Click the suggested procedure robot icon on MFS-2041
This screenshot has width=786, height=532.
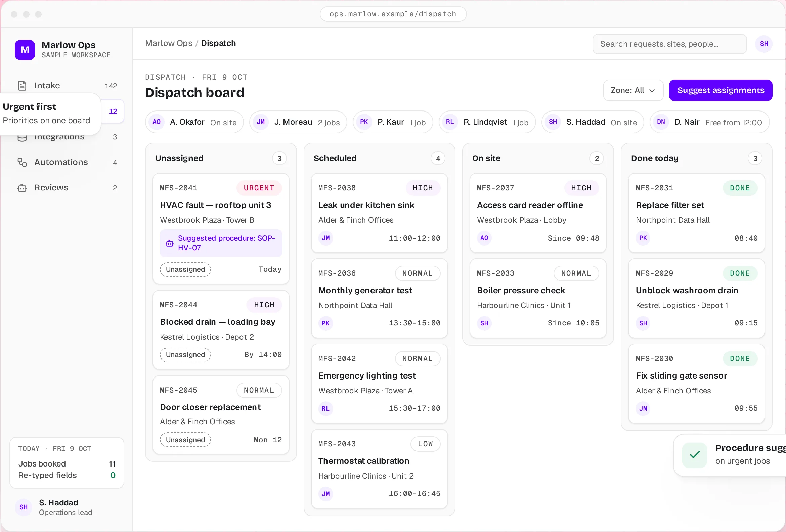click(169, 243)
